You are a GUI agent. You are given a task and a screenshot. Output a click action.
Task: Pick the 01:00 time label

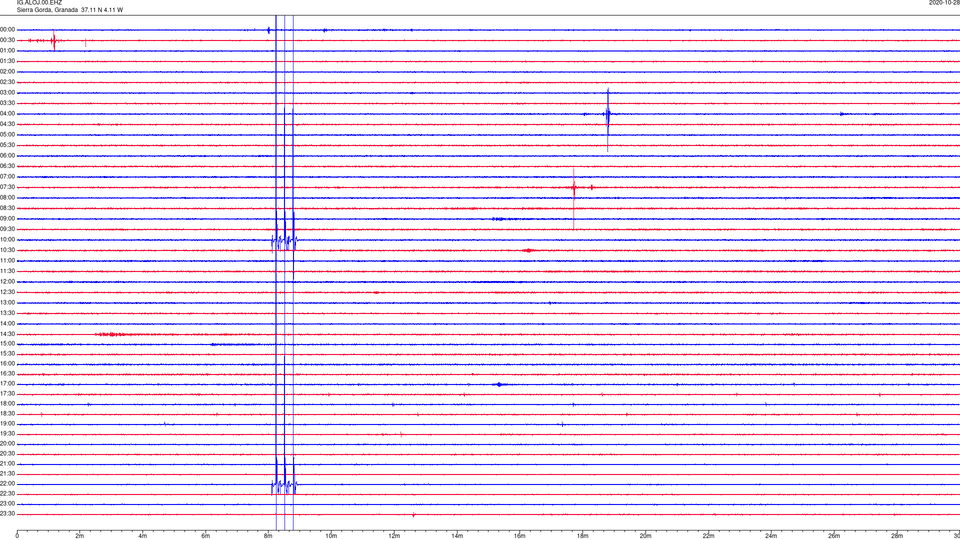(8, 51)
